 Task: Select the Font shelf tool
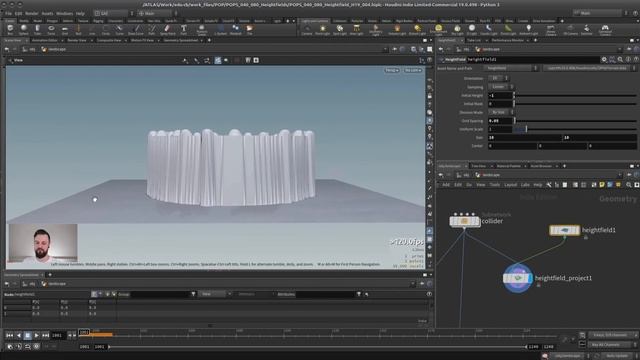click(x=184, y=29)
